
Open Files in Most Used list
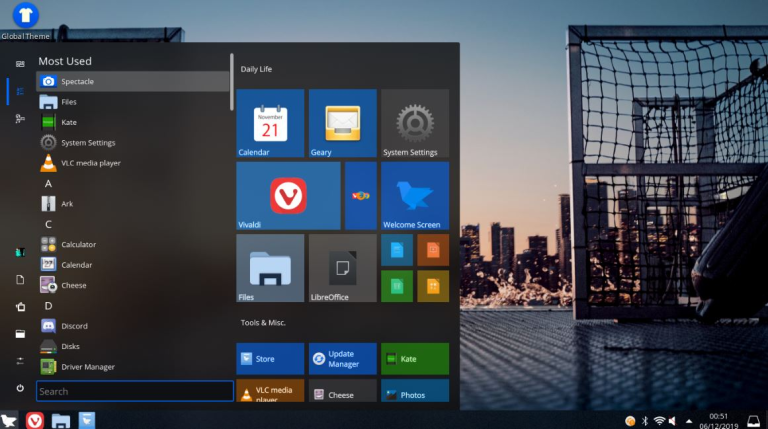[133, 102]
